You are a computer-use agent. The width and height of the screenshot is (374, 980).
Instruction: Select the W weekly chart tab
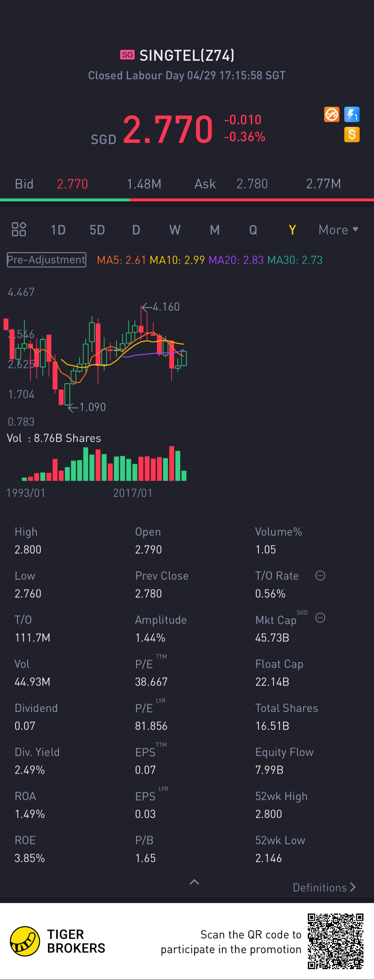click(175, 230)
